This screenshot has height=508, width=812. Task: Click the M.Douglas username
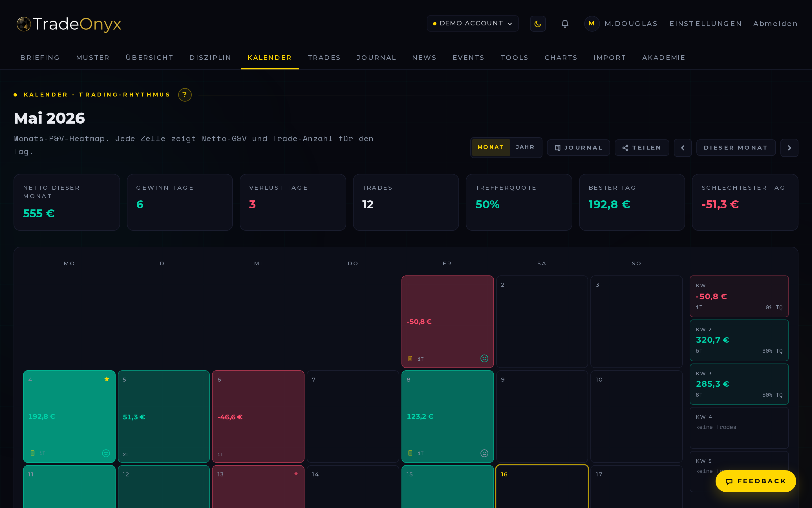631,23
